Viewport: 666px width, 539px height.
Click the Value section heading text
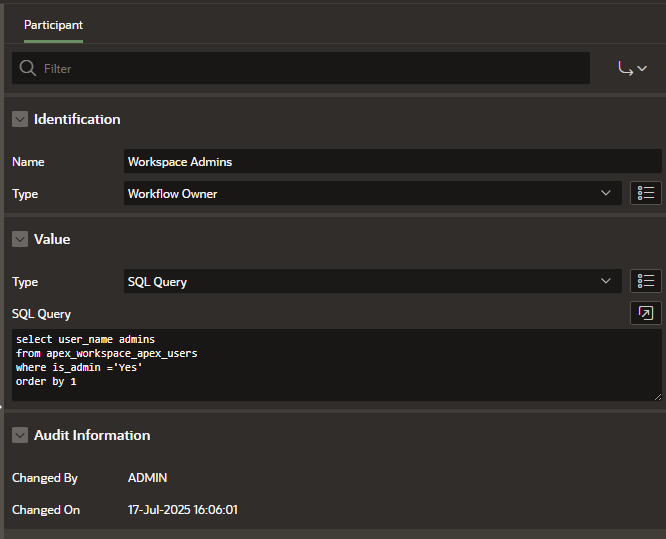[52, 239]
